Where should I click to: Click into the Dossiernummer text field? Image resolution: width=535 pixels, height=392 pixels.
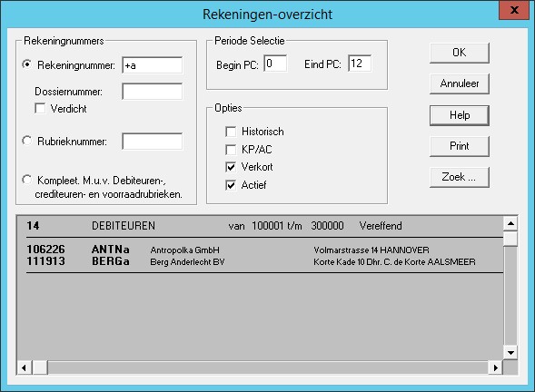click(x=153, y=92)
